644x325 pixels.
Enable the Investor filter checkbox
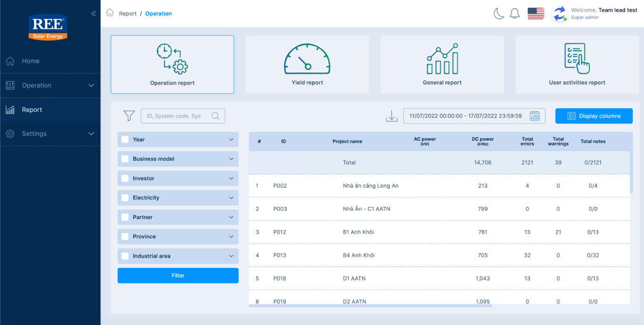(125, 179)
